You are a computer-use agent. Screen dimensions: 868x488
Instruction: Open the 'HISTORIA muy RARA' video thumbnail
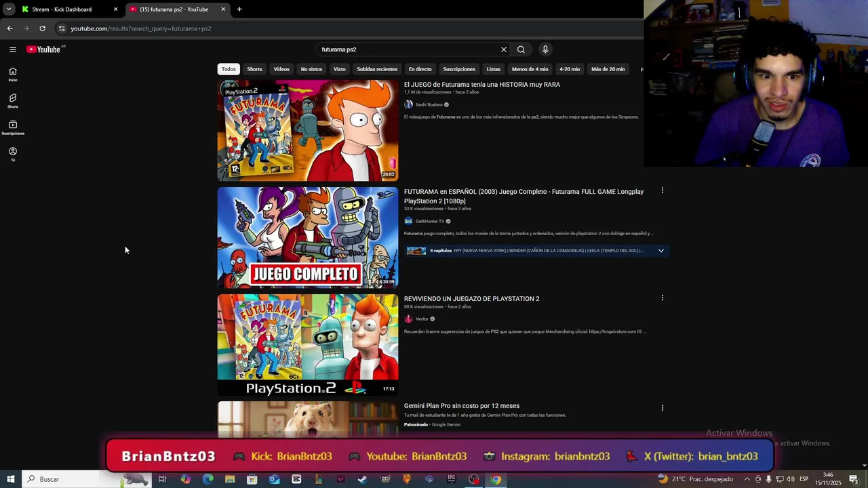pyautogui.click(x=308, y=131)
